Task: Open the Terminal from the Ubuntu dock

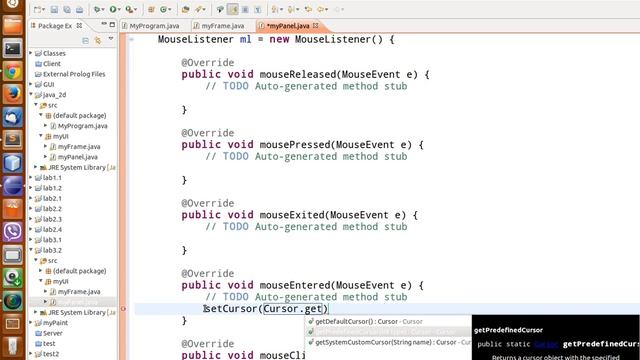Action: click(x=13, y=49)
